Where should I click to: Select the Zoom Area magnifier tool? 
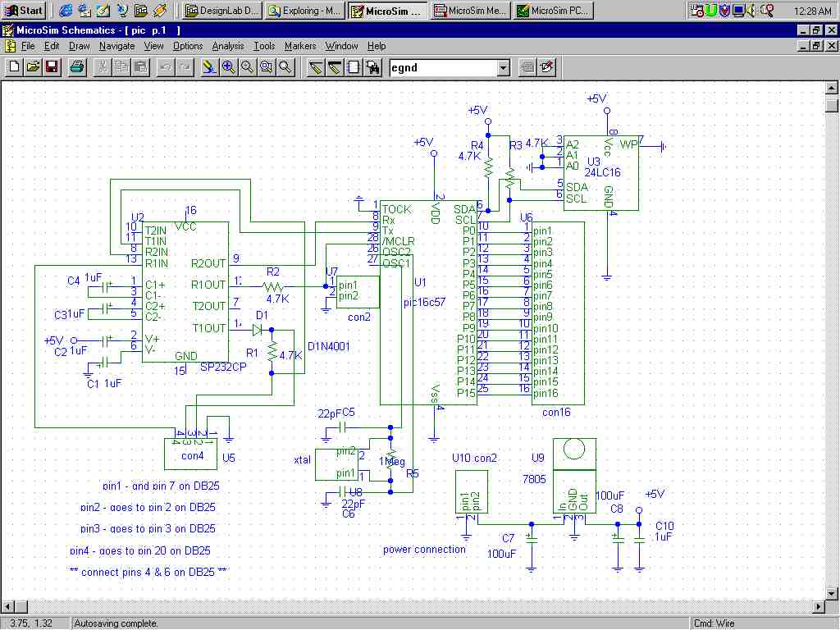[x=267, y=67]
